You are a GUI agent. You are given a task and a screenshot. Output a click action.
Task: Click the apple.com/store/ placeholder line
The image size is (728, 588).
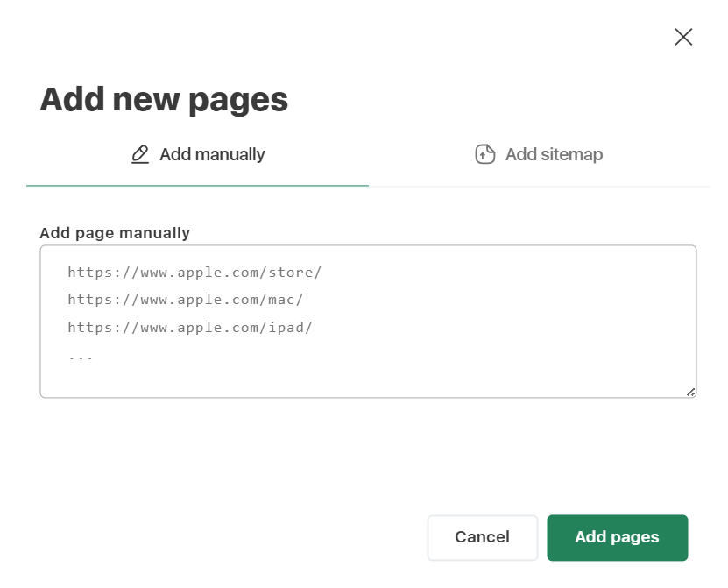click(x=194, y=273)
